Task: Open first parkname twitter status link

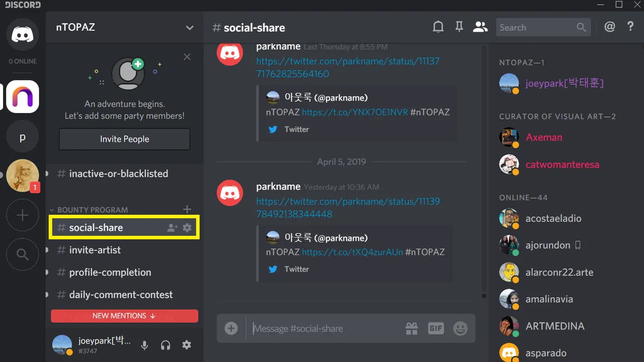Action: click(348, 67)
